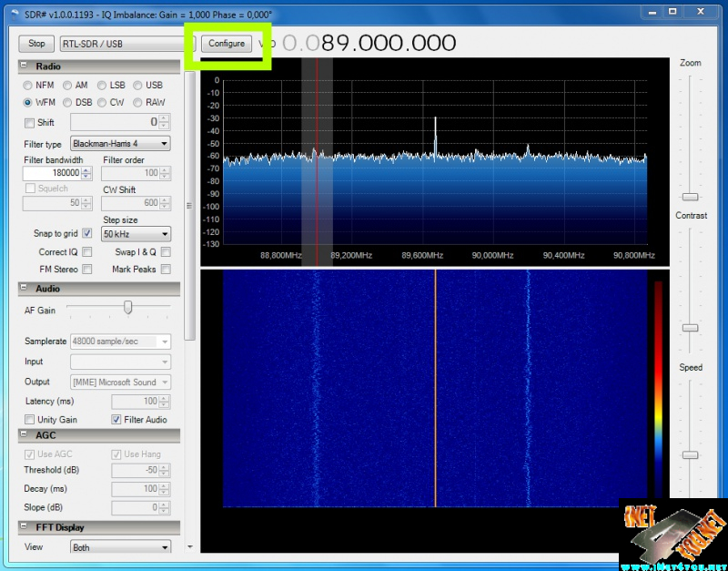Turn on Mark Peaks
The image size is (728, 571).
[x=166, y=270]
